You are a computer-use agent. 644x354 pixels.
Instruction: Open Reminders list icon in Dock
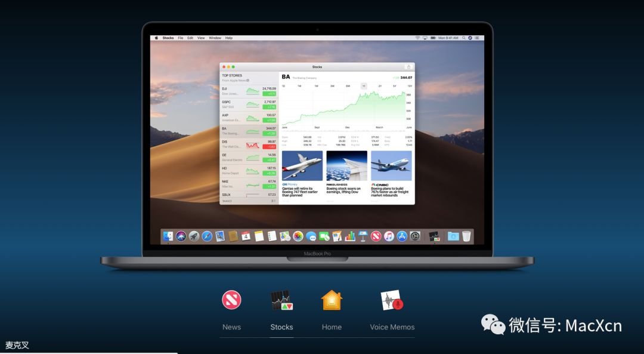coord(272,236)
